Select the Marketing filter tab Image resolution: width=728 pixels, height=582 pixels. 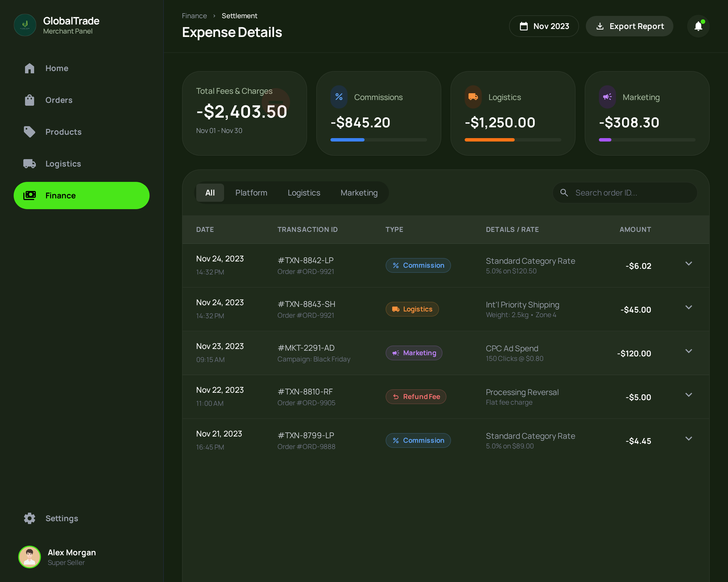pos(359,193)
